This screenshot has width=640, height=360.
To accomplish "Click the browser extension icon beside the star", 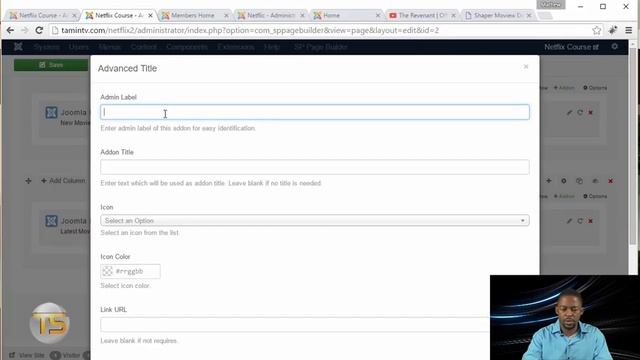I will pyautogui.click(x=613, y=30).
